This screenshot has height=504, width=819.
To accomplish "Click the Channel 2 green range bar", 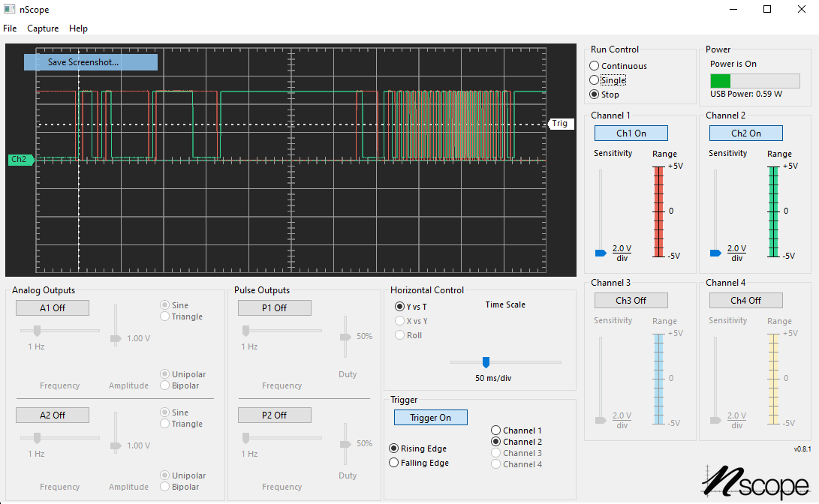I will tap(775, 211).
